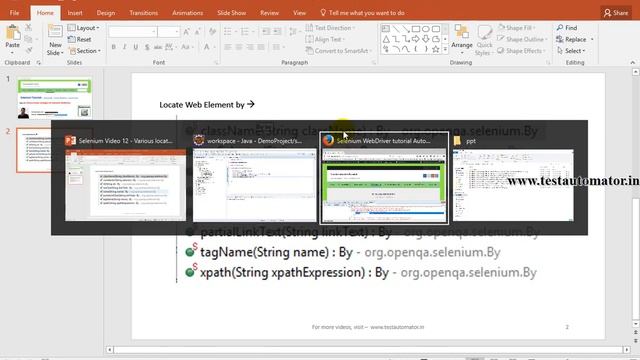
Task: Select the 5-Point Star shape
Action: [436, 49]
